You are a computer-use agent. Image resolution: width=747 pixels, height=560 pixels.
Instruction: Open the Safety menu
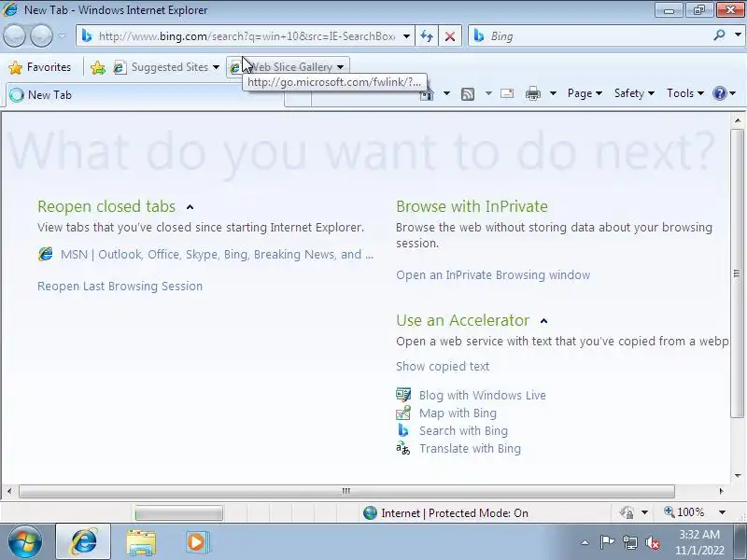[x=634, y=93]
